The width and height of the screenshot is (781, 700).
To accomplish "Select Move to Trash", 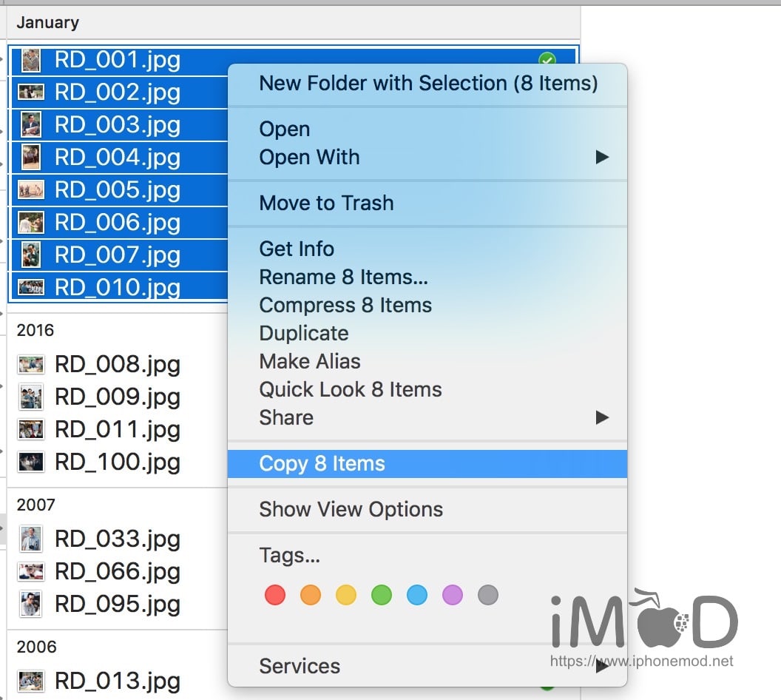I will pos(326,203).
